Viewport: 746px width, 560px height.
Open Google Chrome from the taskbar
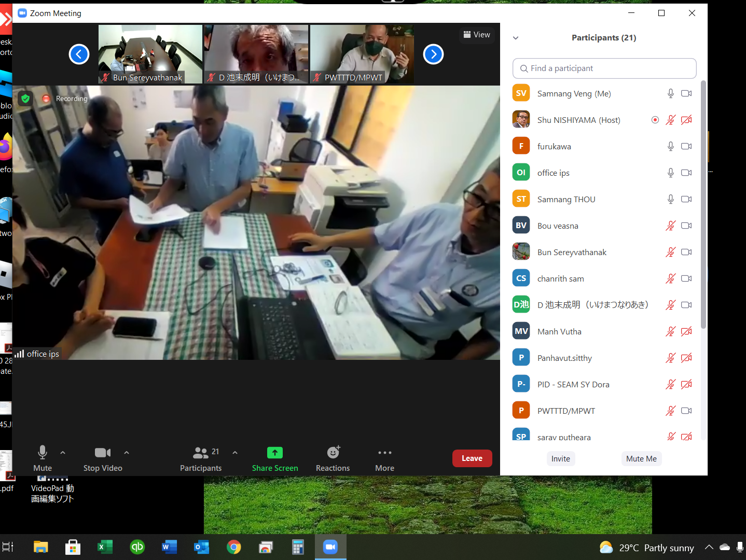click(234, 547)
